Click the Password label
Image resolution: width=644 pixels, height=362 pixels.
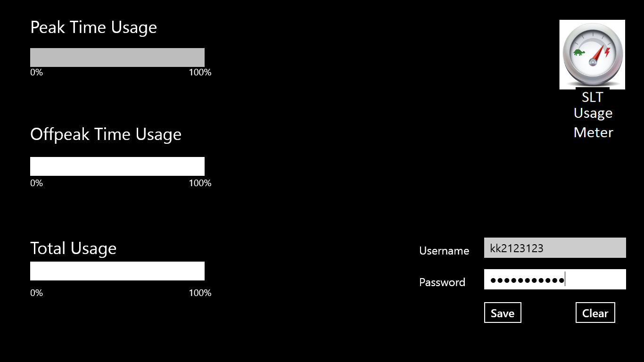coord(442,282)
